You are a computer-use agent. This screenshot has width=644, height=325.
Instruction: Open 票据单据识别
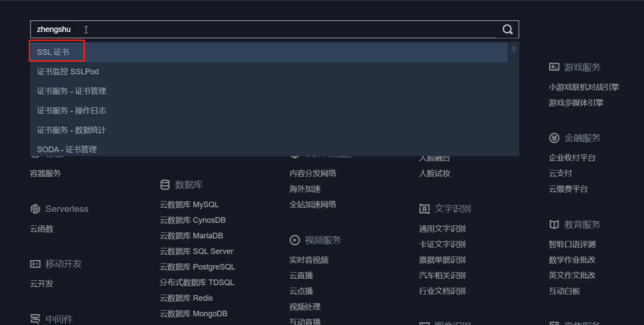(x=442, y=260)
